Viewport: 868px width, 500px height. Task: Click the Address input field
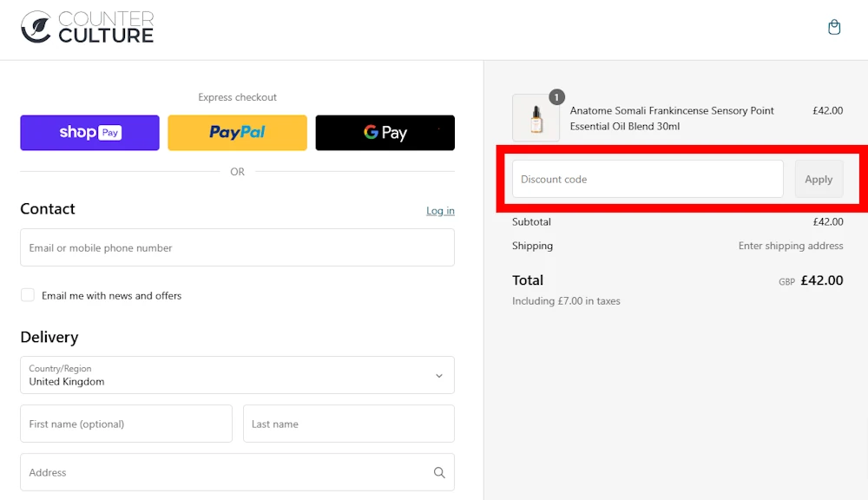coord(238,472)
